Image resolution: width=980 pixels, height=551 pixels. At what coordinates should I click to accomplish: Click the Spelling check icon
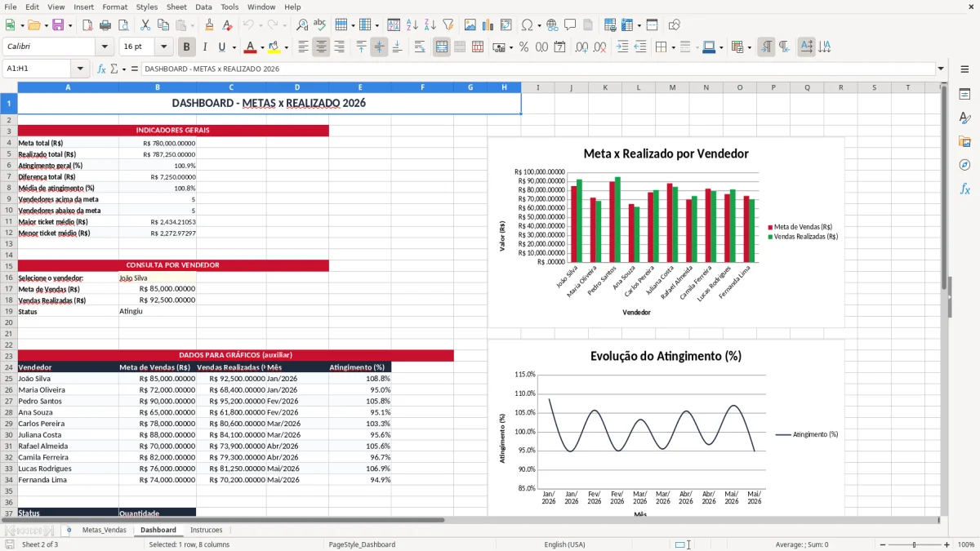(x=320, y=25)
